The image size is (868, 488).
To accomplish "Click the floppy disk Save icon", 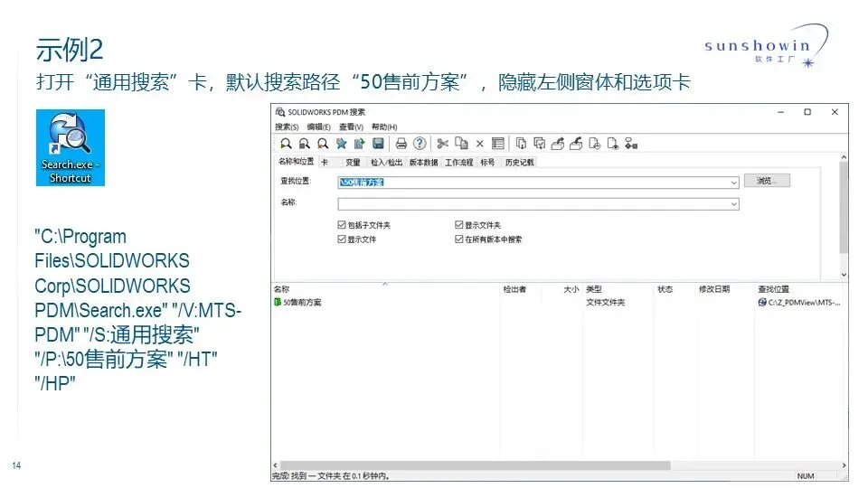I will pyautogui.click(x=378, y=144).
